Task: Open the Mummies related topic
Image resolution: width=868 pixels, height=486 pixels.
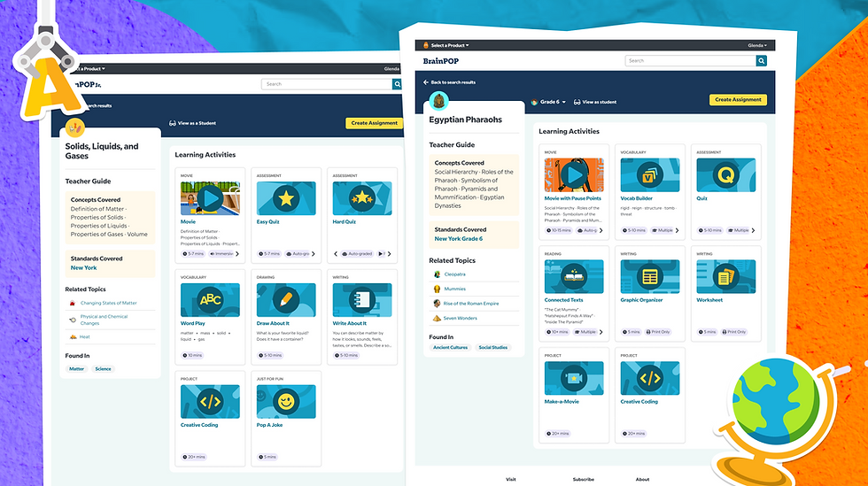Action: 455,289
